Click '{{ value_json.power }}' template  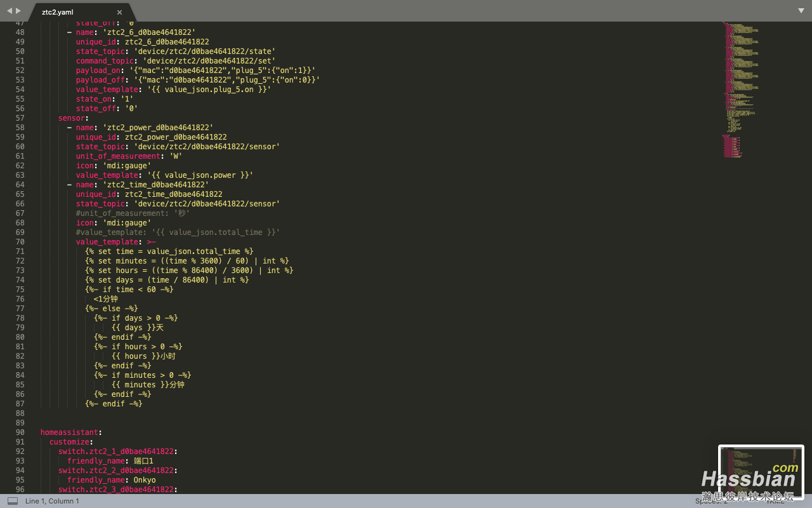click(x=200, y=175)
